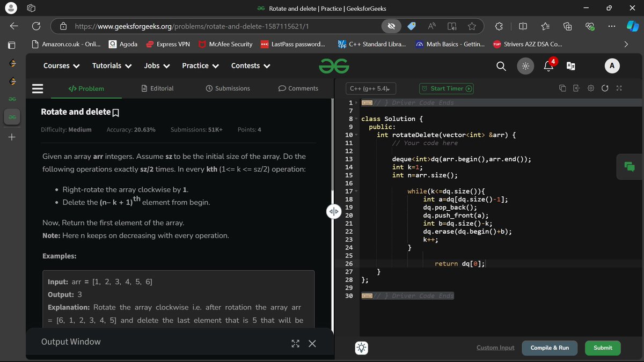This screenshot has width=644, height=362.
Task: Expand the Jobs dropdown
Action: tap(157, 66)
